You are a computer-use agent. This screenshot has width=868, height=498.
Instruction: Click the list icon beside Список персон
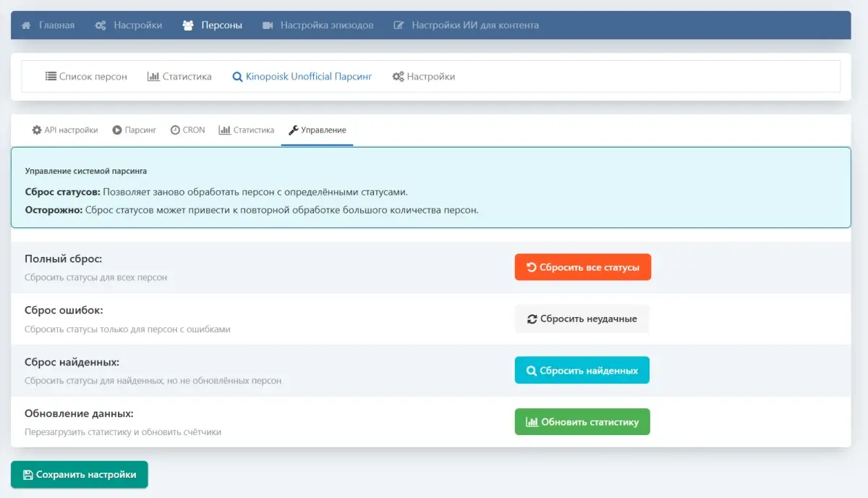pyautogui.click(x=51, y=77)
